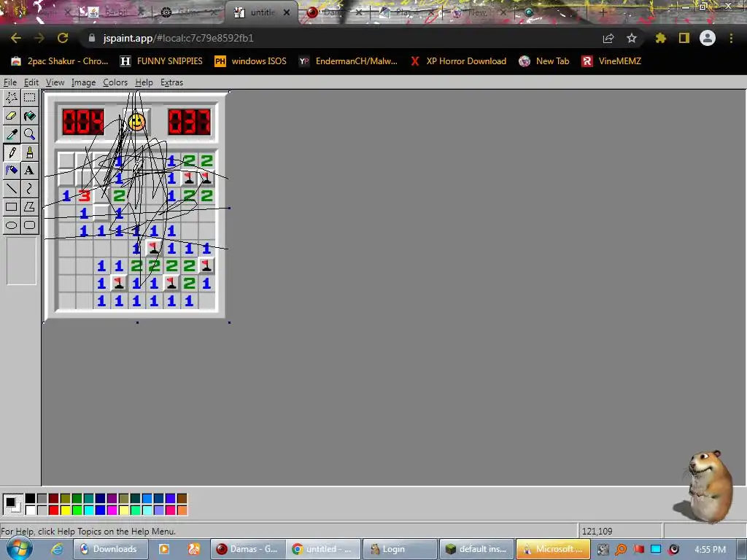This screenshot has width=747, height=560.
Task: Open the windows ISOS bookmark
Action: (x=251, y=61)
